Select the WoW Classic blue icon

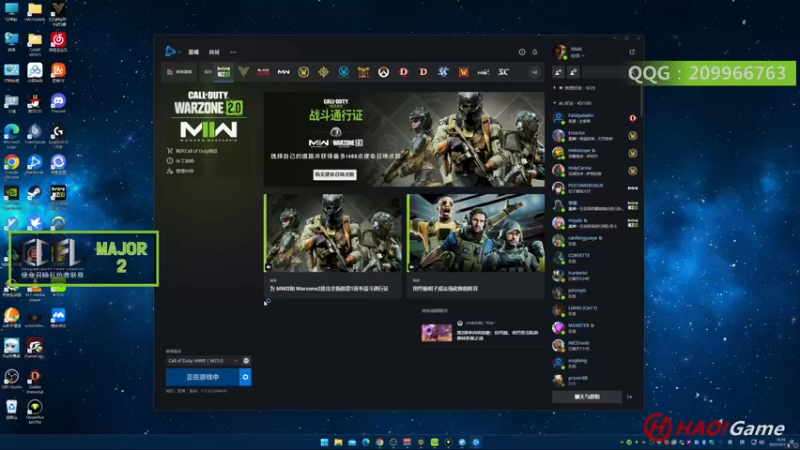click(343, 72)
